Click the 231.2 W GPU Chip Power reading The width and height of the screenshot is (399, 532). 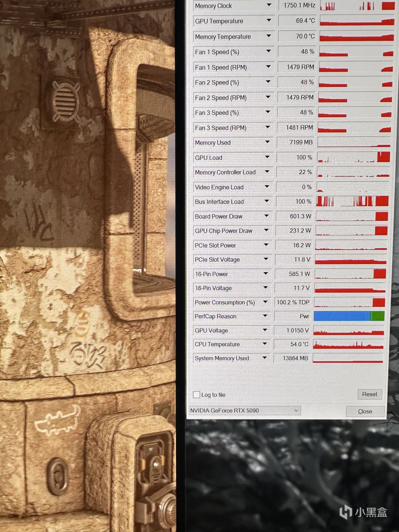pos(294,230)
